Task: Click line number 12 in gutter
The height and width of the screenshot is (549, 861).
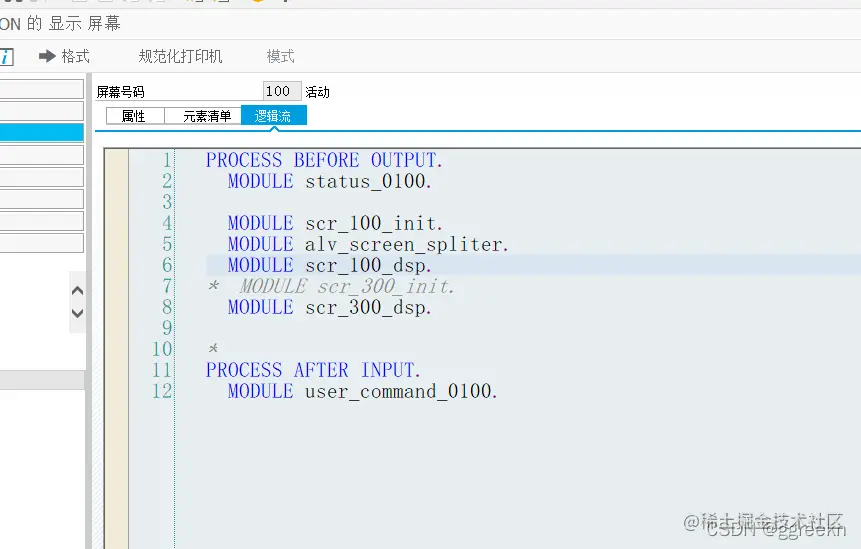Action: click(162, 391)
